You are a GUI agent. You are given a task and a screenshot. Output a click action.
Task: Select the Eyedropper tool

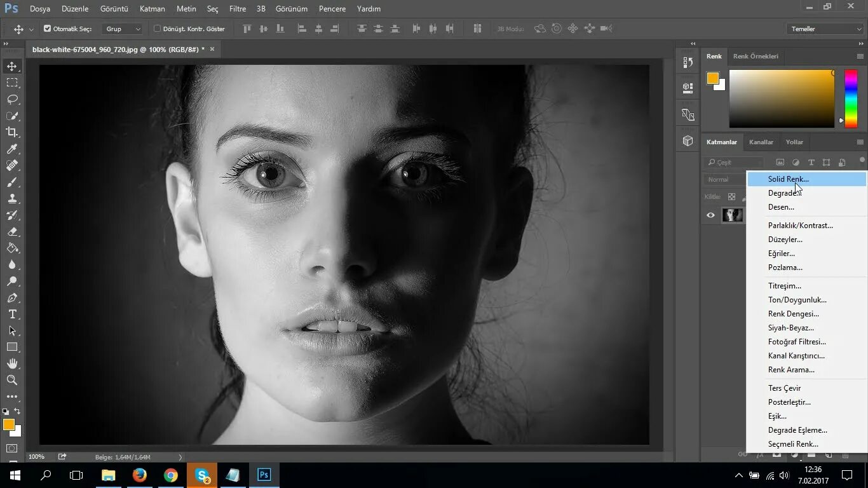coord(12,149)
